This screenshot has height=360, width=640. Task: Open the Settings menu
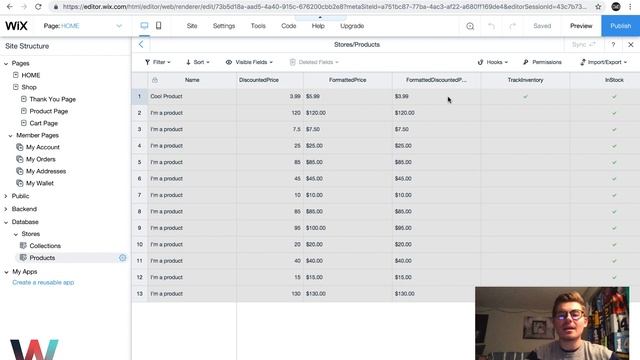pos(224,26)
